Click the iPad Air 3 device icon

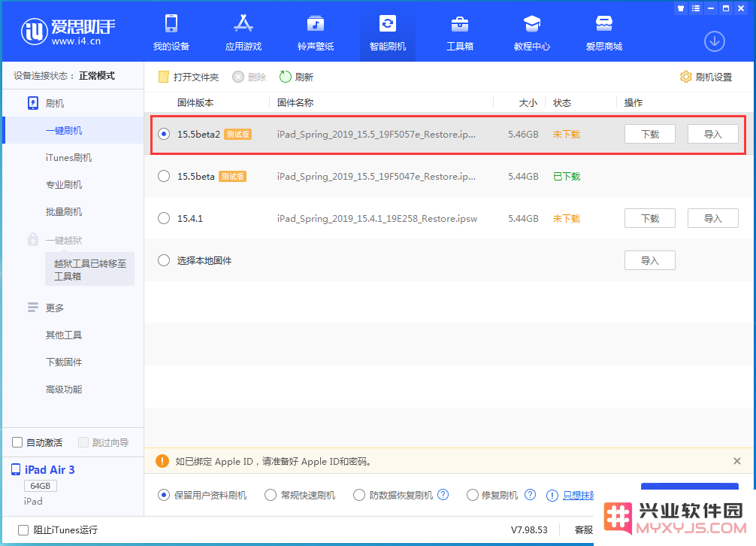(16, 469)
